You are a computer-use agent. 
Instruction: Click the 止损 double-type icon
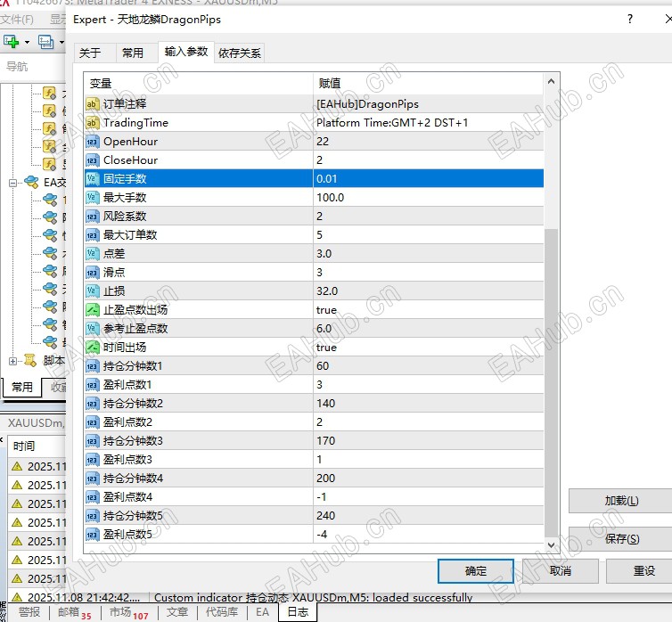point(92,291)
